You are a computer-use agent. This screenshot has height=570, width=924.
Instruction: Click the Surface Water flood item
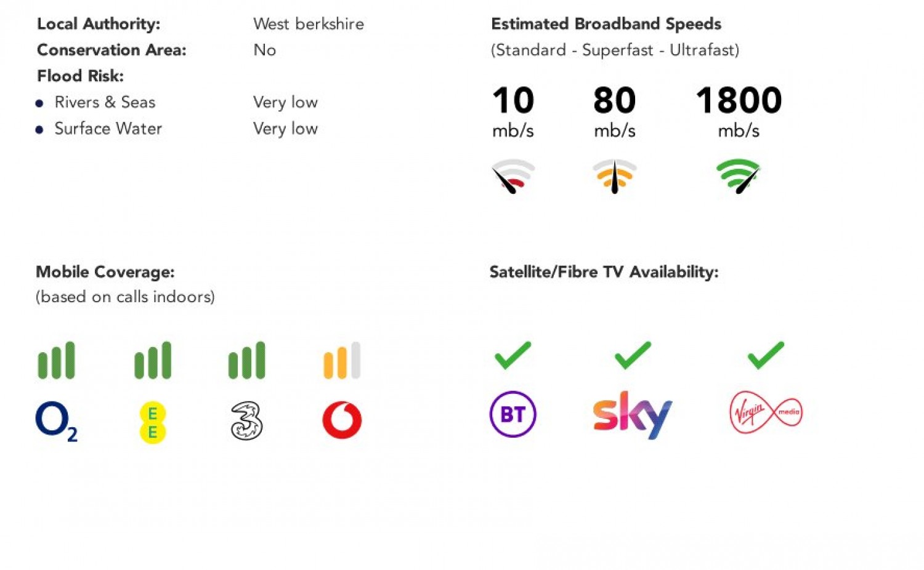108,129
